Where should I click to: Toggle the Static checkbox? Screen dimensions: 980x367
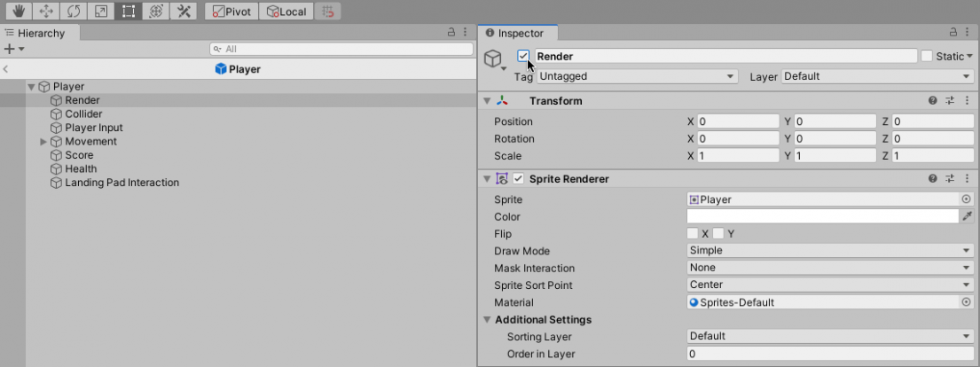pyautogui.click(x=927, y=56)
